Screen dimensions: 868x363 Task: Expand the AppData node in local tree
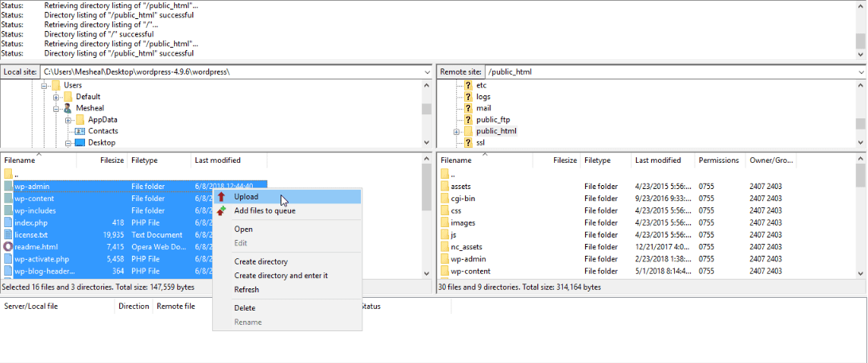pos(68,120)
